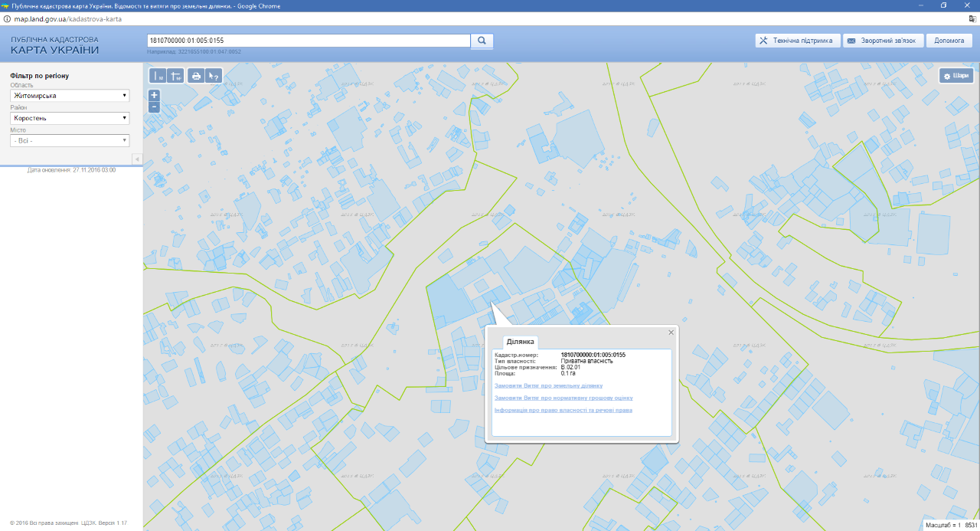This screenshot has height=531, width=980.
Task: Click the Кадастр.номер label in popup
Action: (517, 355)
